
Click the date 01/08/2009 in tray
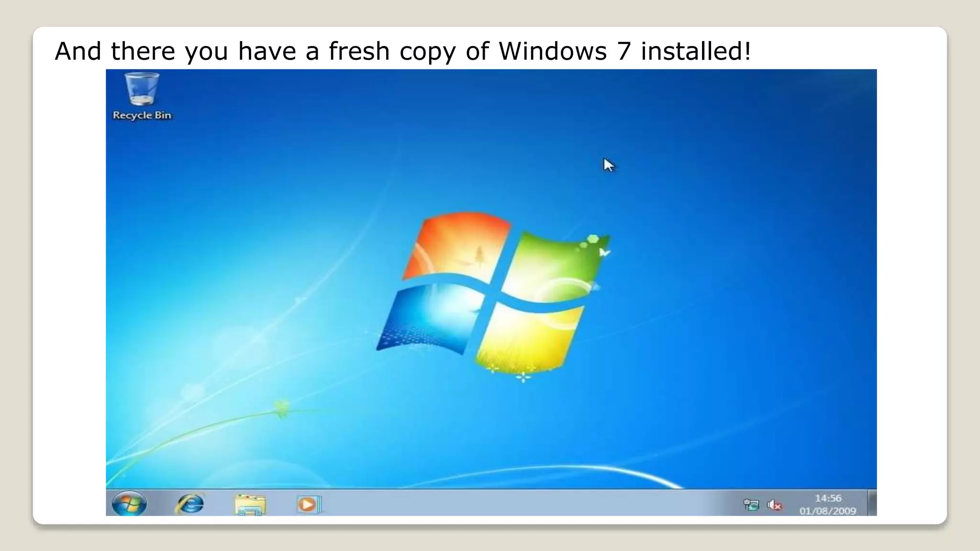pos(828,511)
